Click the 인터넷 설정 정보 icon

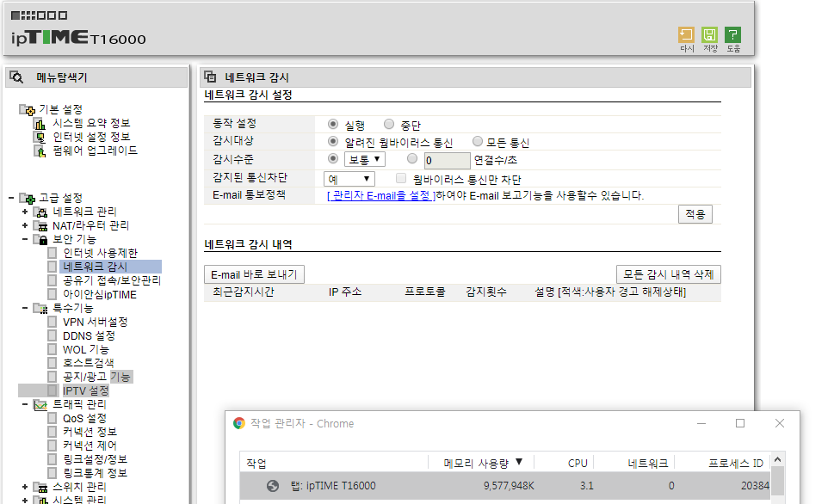click(40, 137)
